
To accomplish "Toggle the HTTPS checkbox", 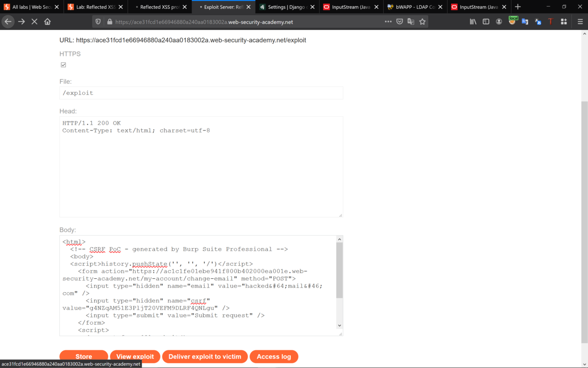I will click(x=63, y=65).
